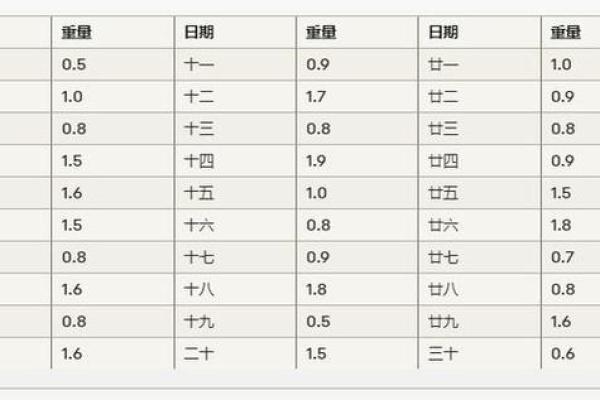600x400 pixels.
Task: Select the 廿三 date cell
Action: point(443,129)
